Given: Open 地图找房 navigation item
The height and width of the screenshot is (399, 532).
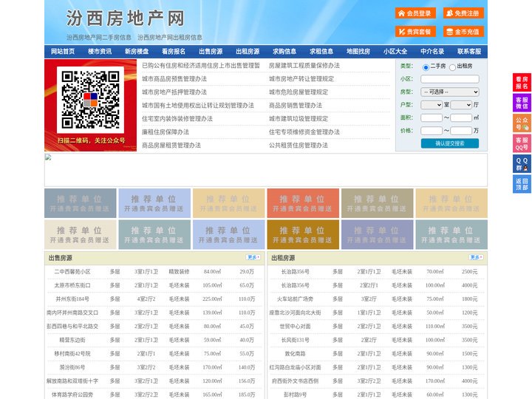Looking at the screenshot, I should point(358,52).
